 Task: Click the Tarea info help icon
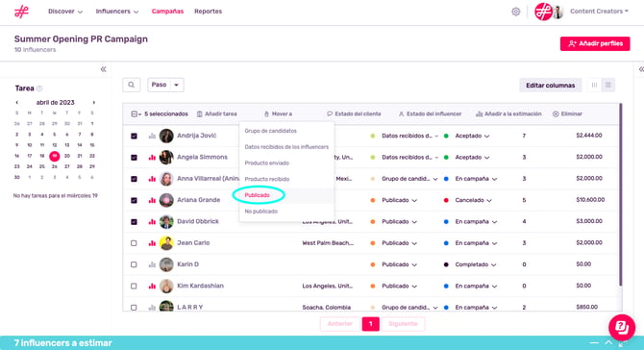point(39,88)
